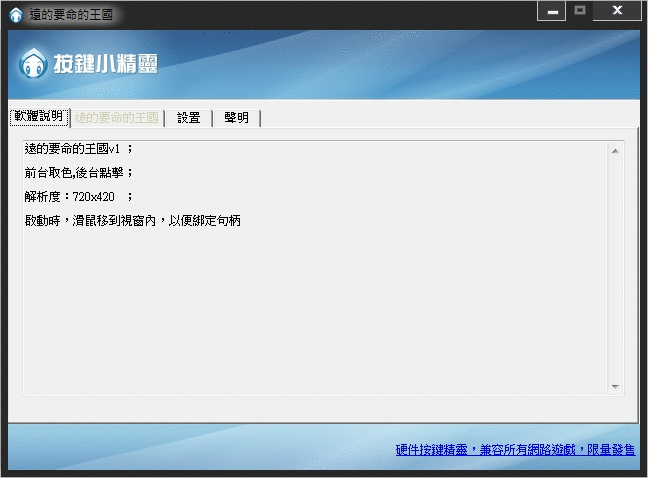Viewport: 648px width, 478px height.
Task: Maximize the application window
Action: pos(580,12)
